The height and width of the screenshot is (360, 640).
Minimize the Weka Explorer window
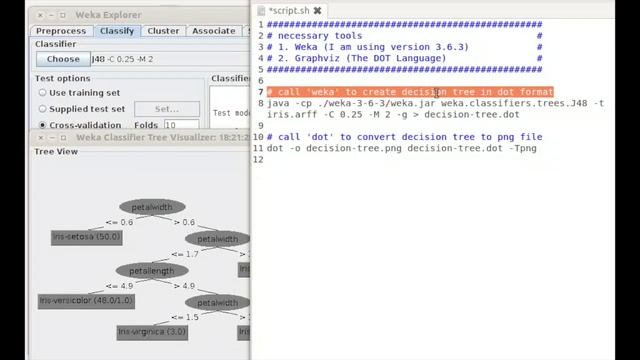[x=51, y=15]
